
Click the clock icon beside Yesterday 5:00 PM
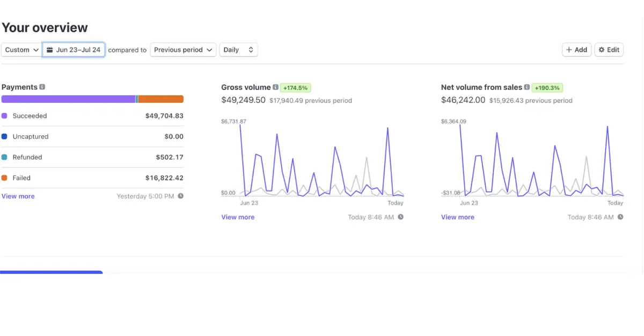(181, 196)
